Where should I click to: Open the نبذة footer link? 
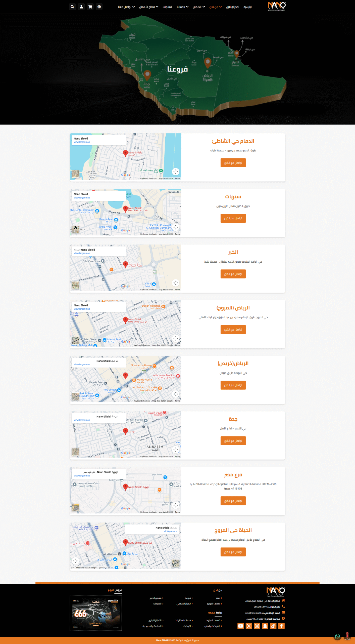[219, 598]
